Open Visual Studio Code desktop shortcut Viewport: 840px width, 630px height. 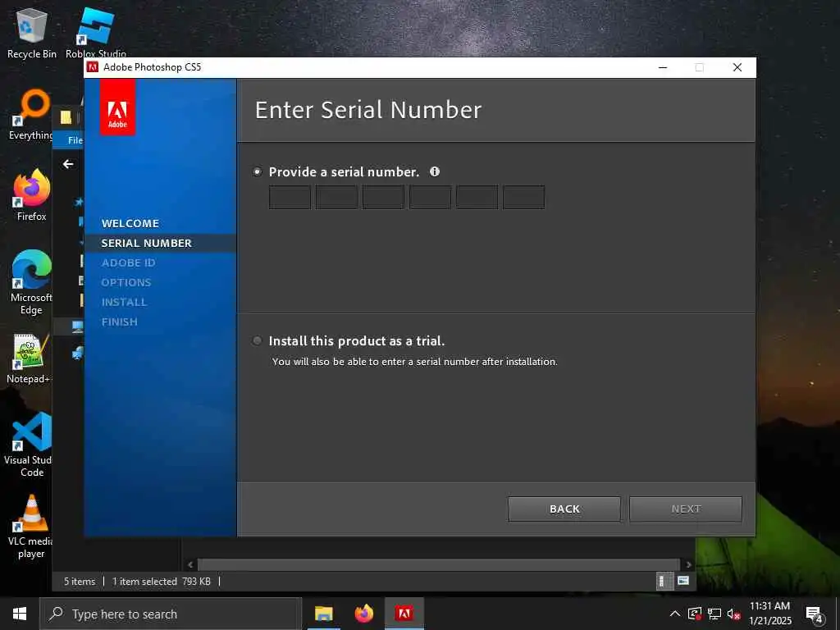(30, 445)
